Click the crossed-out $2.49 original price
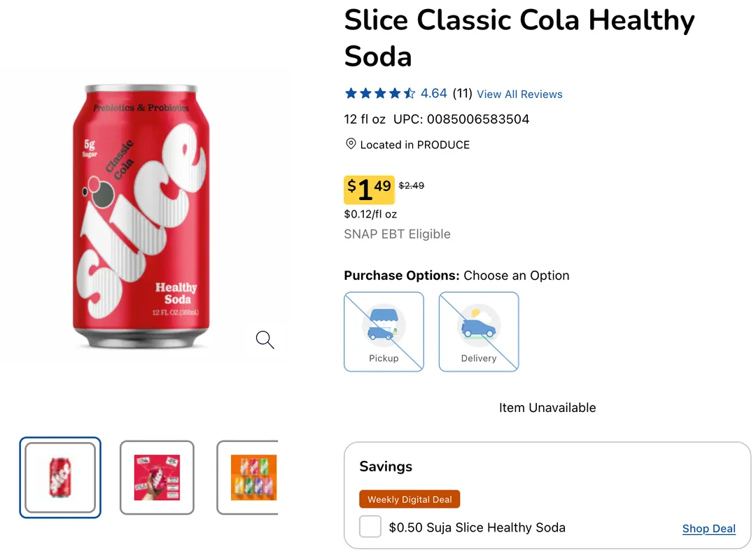Viewport: 756px width, 556px height. (412, 186)
